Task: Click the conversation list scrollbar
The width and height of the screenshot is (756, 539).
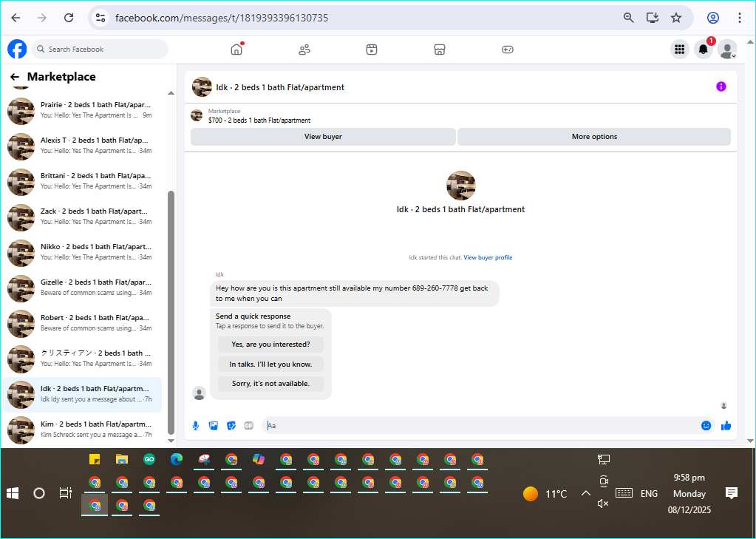Action: (171, 313)
